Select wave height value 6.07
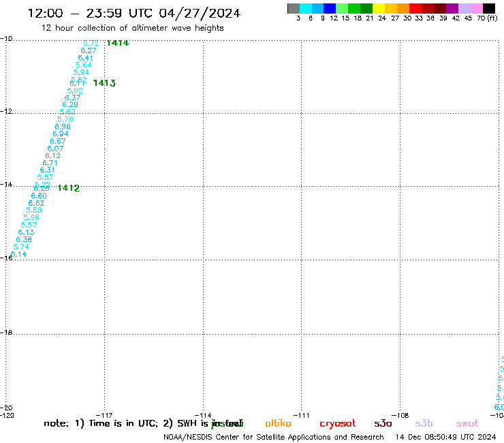The width and height of the screenshot is (504, 443). click(x=55, y=149)
